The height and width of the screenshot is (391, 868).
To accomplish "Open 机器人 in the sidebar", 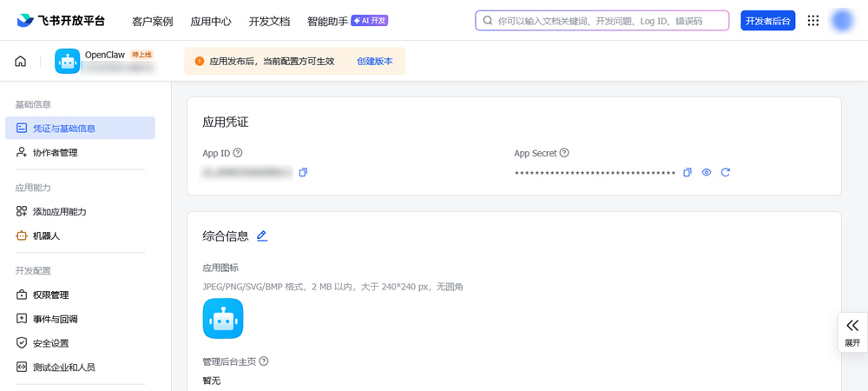I will tap(46, 236).
